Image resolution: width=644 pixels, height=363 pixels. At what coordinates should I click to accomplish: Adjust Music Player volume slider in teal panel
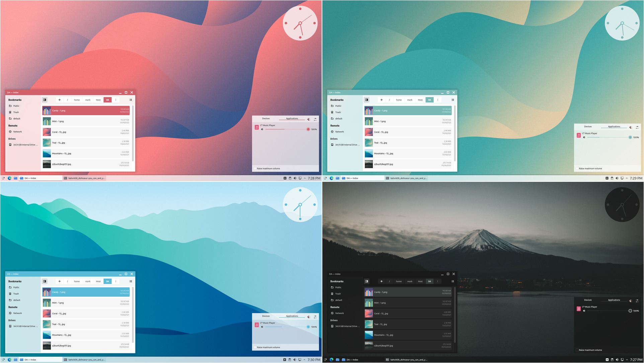[609, 137]
